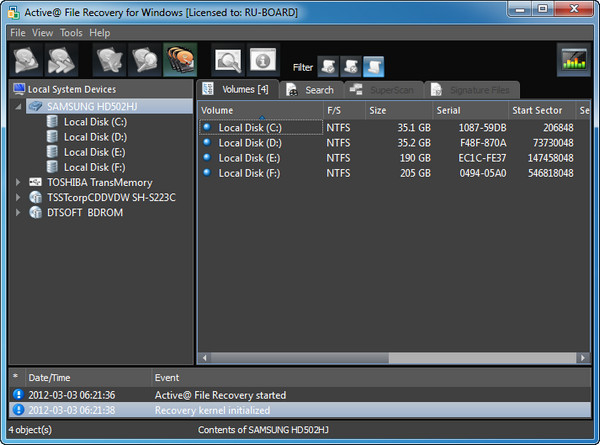Select Local Disk (D:) in device tree
This screenshot has height=445, width=600.
pyautogui.click(x=95, y=136)
